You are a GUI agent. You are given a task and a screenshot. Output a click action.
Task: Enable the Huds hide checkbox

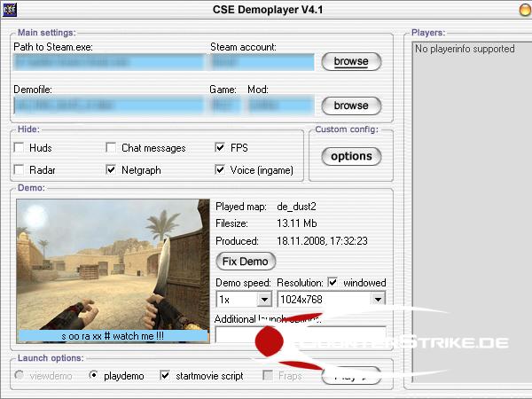pyautogui.click(x=20, y=148)
